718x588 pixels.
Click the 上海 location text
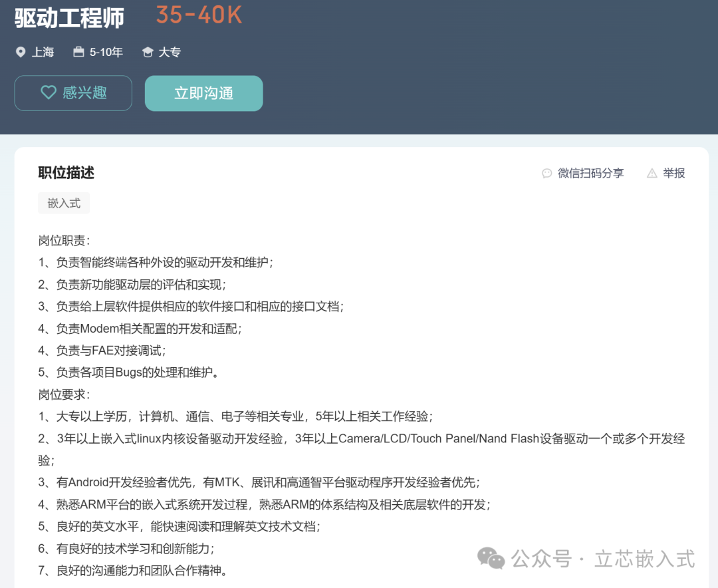coord(43,53)
